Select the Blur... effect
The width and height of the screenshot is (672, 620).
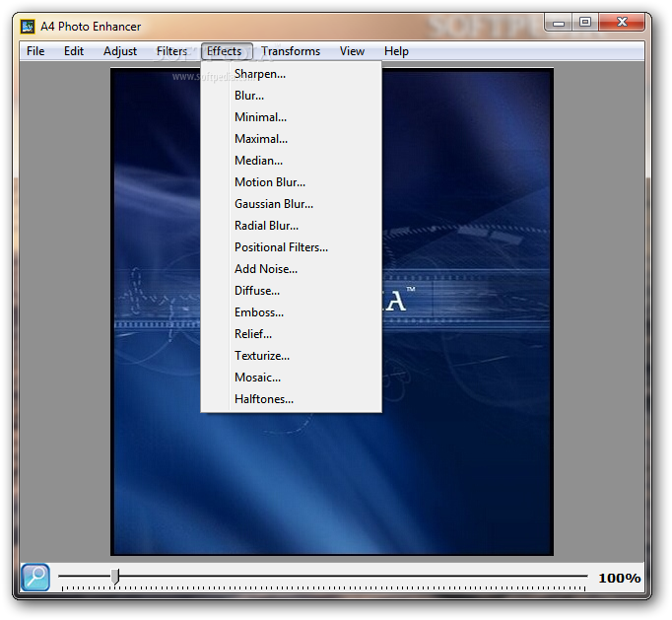[x=291, y=96]
